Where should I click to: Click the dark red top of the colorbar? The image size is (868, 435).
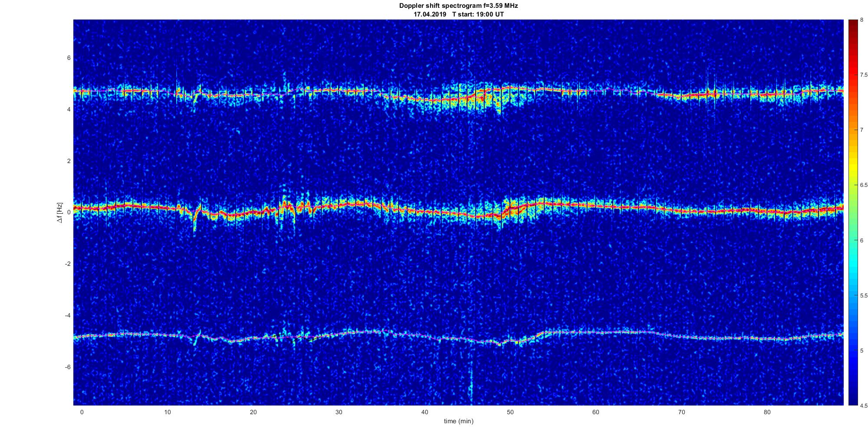pyautogui.click(x=853, y=25)
